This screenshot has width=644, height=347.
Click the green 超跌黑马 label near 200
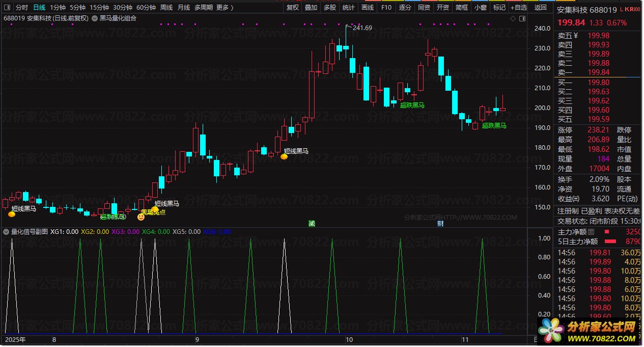click(x=412, y=105)
